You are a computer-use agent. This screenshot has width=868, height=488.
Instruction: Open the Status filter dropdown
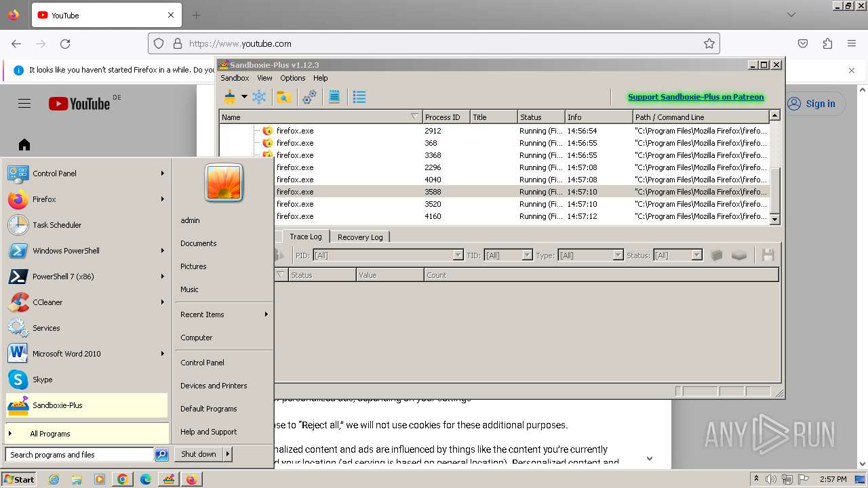click(677, 256)
